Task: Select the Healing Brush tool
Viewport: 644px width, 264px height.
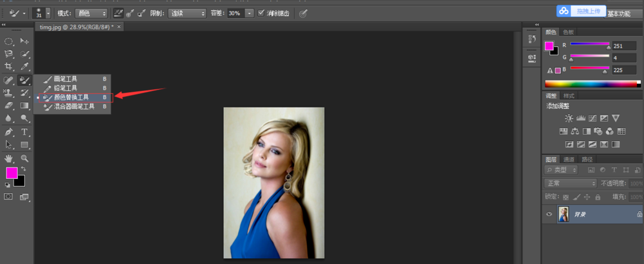Action: coord(8,80)
